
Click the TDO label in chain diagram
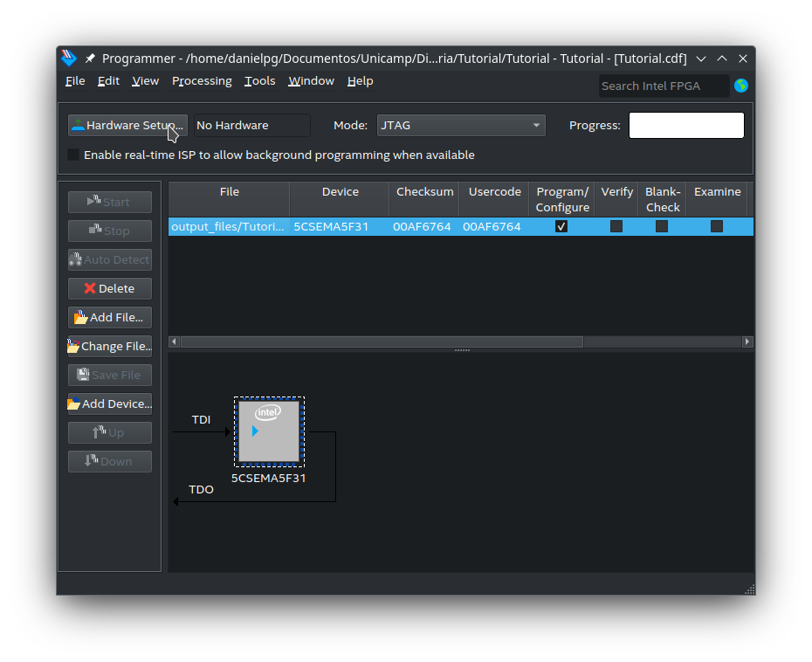pyautogui.click(x=201, y=489)
